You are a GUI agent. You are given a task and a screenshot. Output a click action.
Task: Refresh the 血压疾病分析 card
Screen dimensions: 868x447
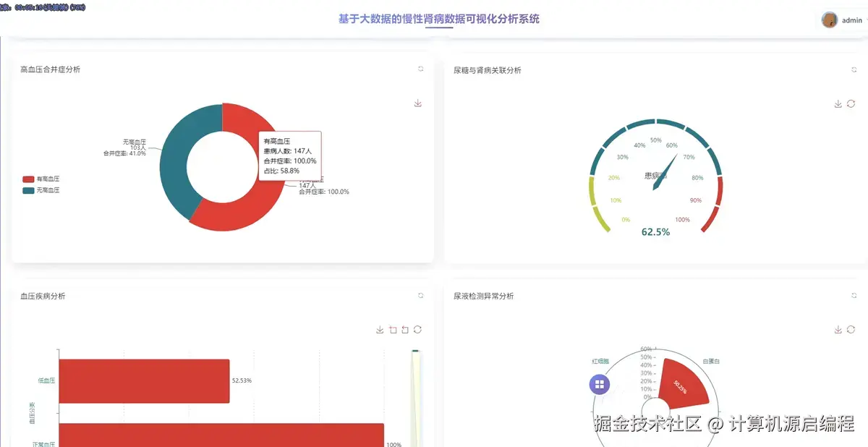[420, 295]
